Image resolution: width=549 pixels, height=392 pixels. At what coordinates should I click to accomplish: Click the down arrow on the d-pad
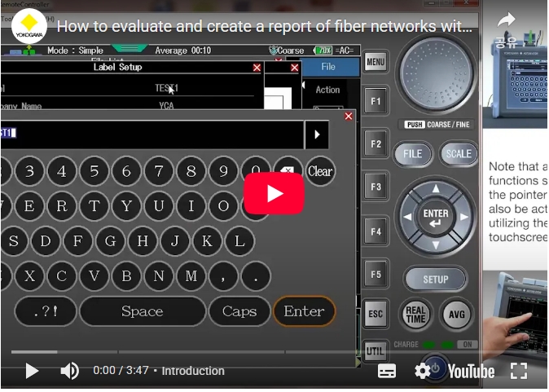click(436, 244)
